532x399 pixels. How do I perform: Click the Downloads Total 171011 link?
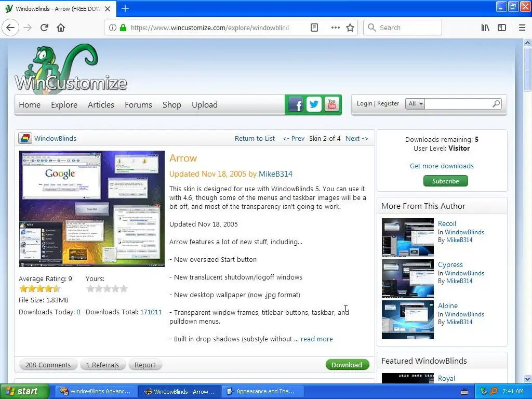pyautogui.click(x=151, y=312)
